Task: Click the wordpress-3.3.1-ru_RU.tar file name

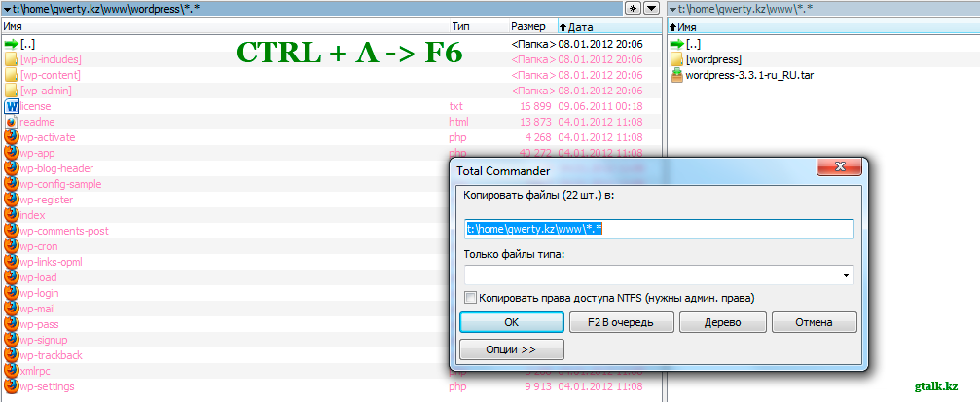Action: pos(750,75)
